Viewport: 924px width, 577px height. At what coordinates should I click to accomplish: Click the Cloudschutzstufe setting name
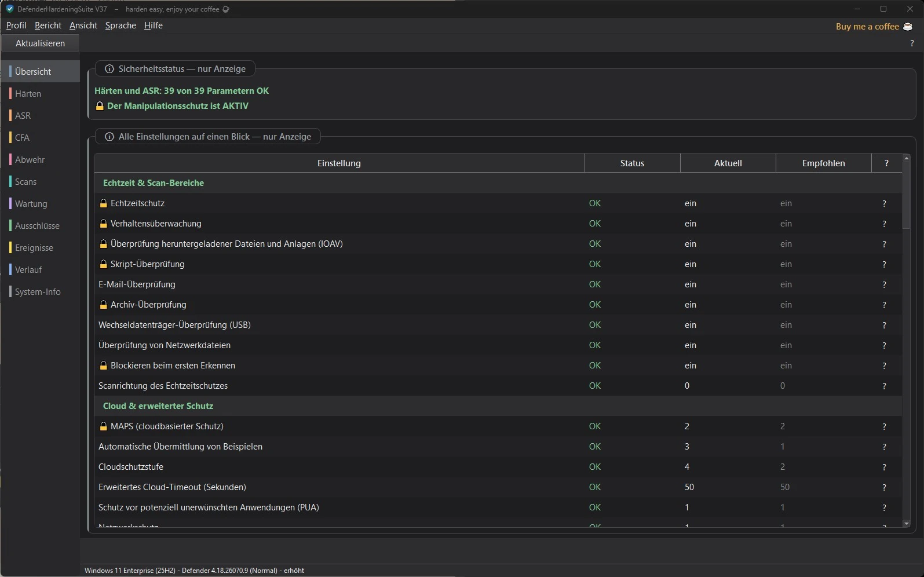131,467
